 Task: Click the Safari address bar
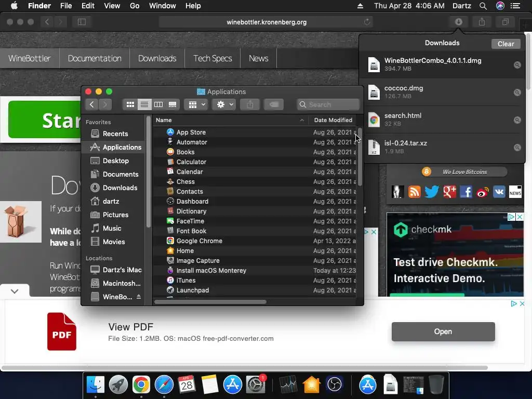[267, 22]
